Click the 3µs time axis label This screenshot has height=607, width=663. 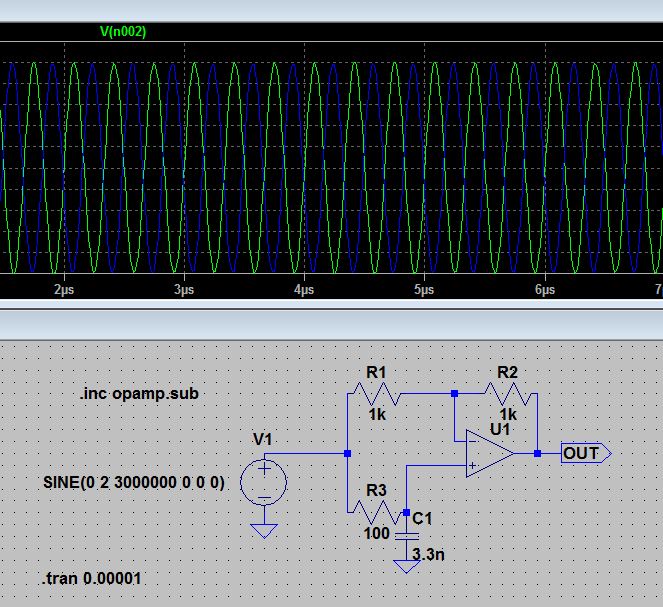[184, 290]
